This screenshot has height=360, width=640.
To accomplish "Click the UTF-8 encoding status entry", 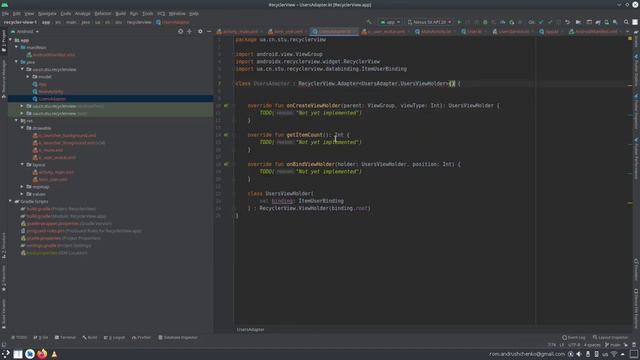I will point(573,345).
